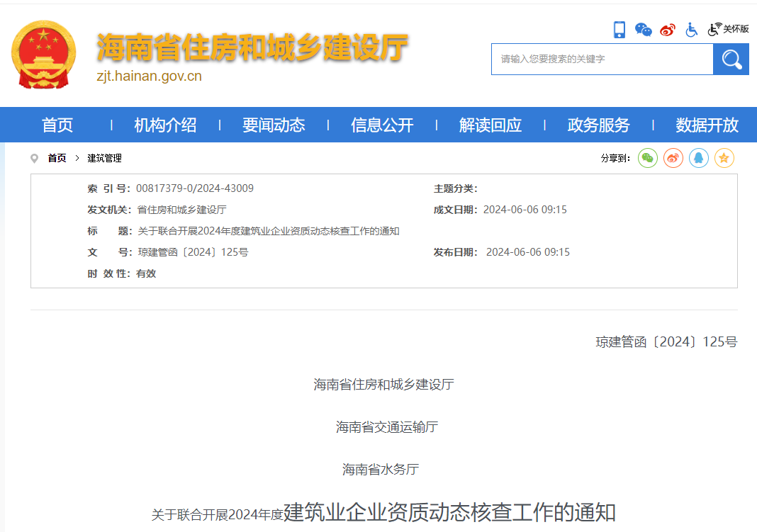The width and height of the screenshot is (757, 532).
Task: Open 政务服务 menu item
Action: [x=599, y=125]
